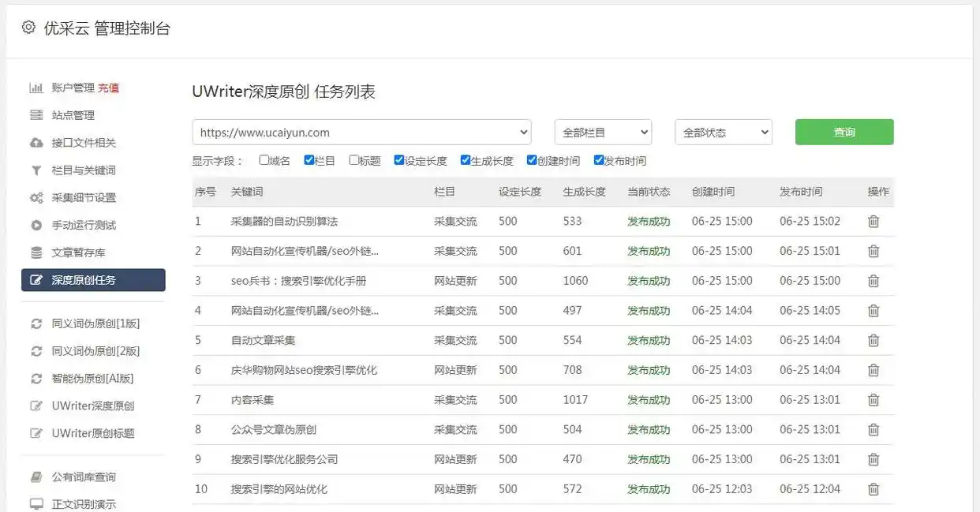Click 发布成功 status on row 3
Image resolution: width=980 pixels, height=512 pixels.
(x=649, y=281)
